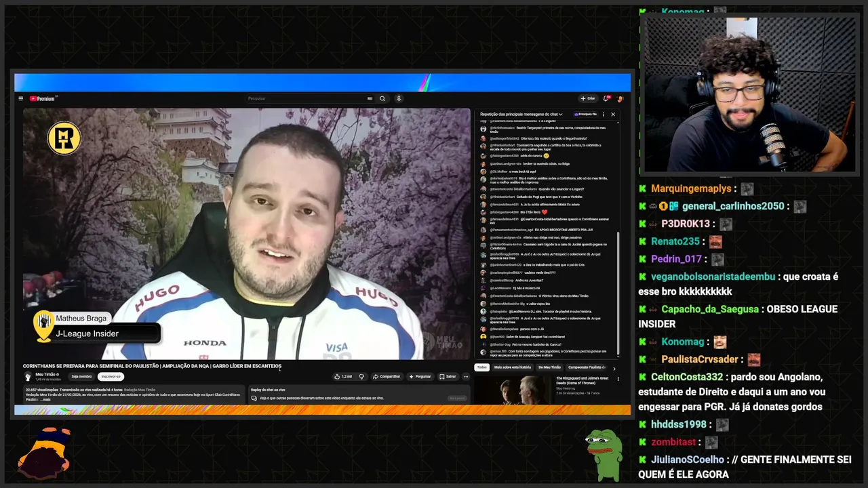Image resolution: width=868 pixels, height=488 pixels.
Task: Dislike the video with thumbs-down
Action: tap(361, 377)
